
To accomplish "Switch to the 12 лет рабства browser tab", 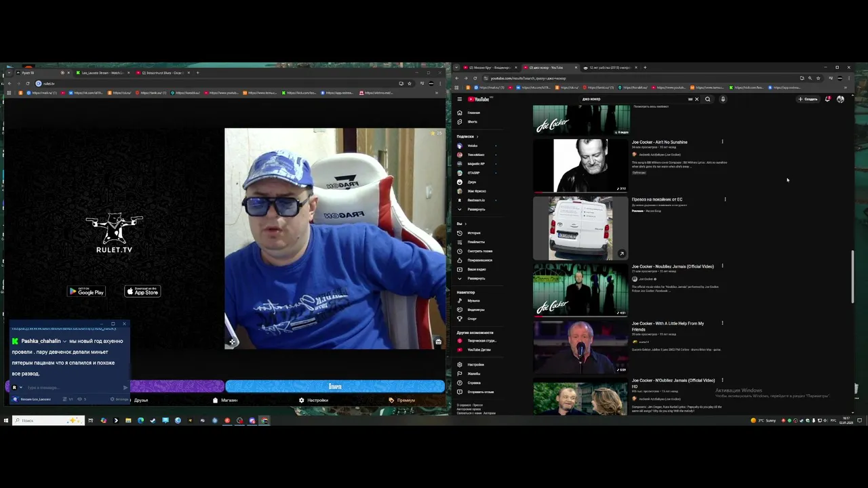I will coord(609,68).
